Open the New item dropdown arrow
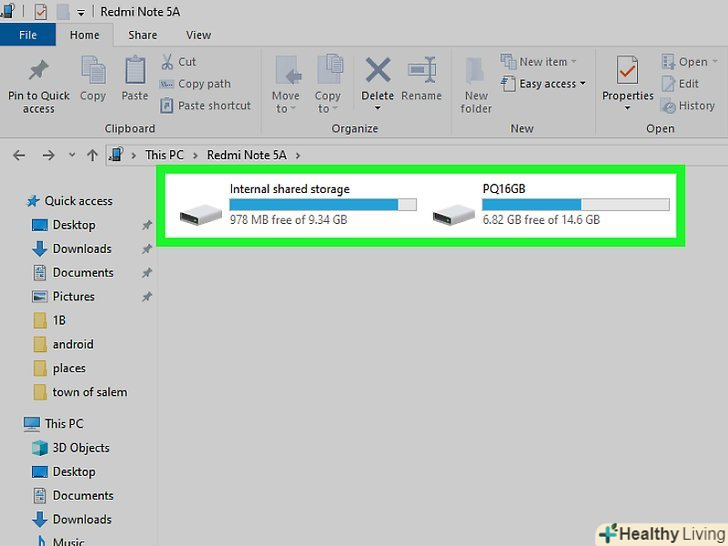 tap(574, 61)
